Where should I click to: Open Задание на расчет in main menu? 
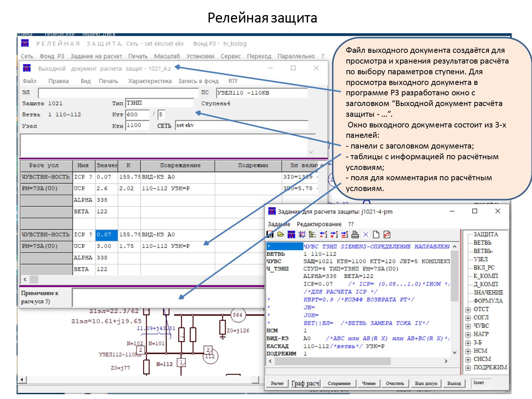point(96,56)
